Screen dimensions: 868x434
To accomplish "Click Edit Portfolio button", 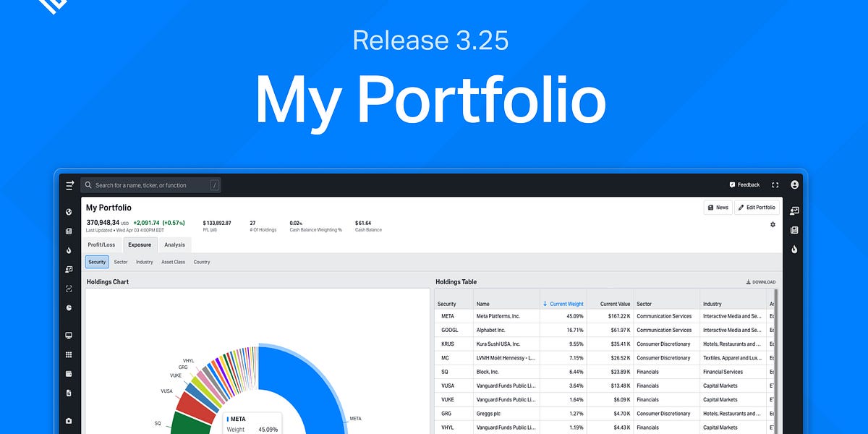I will coord(757,208).
